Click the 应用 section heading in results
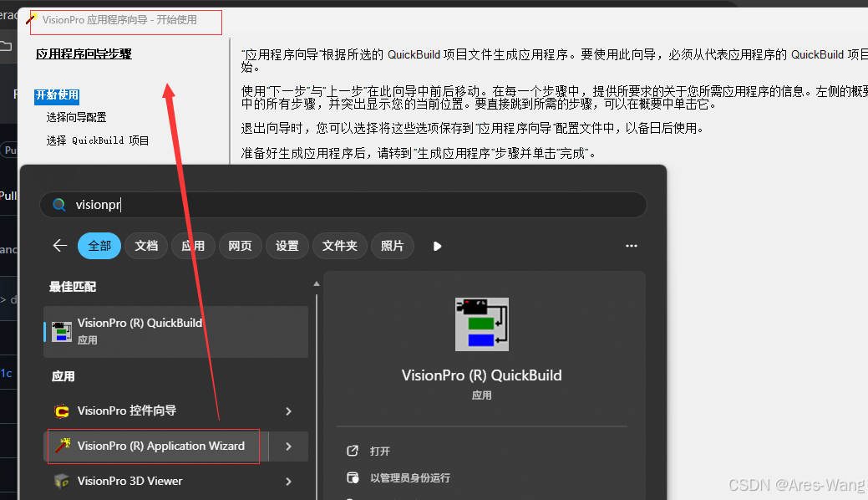 63,376
